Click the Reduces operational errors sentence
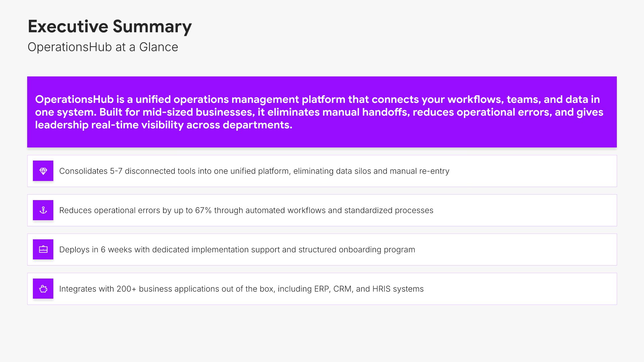644x362 pixels. pos(246,210)
